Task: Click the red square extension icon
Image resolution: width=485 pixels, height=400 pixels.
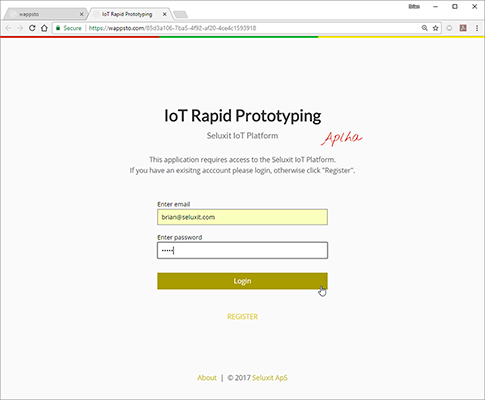Action: [x=463, y=28]
